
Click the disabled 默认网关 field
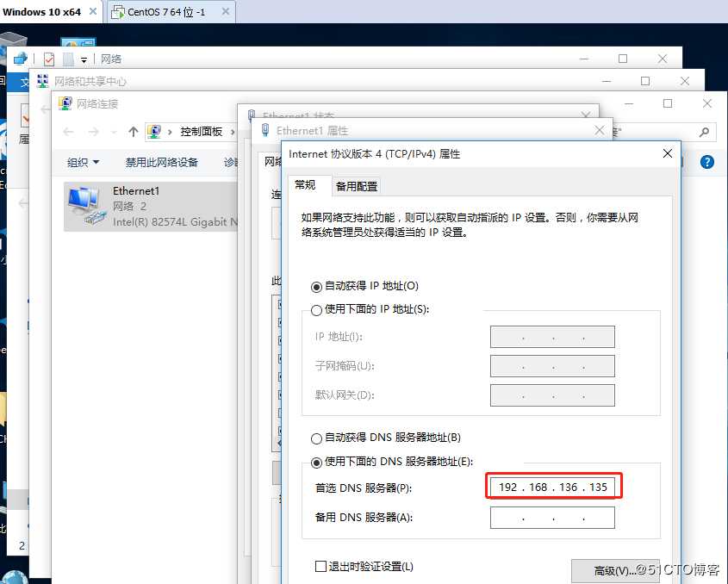[x=552, y=395]
